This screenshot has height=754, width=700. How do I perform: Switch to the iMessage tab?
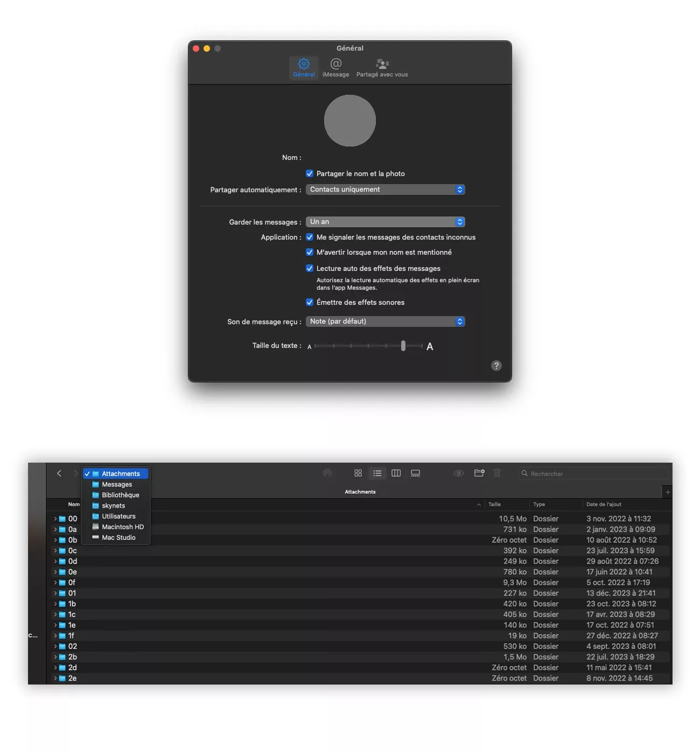pos(335,68)
